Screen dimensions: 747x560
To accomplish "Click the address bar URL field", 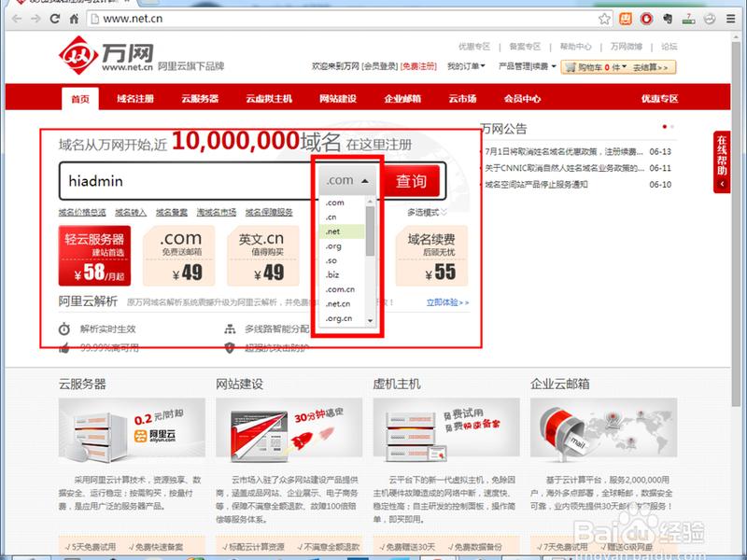I will (x=343, y=19).
